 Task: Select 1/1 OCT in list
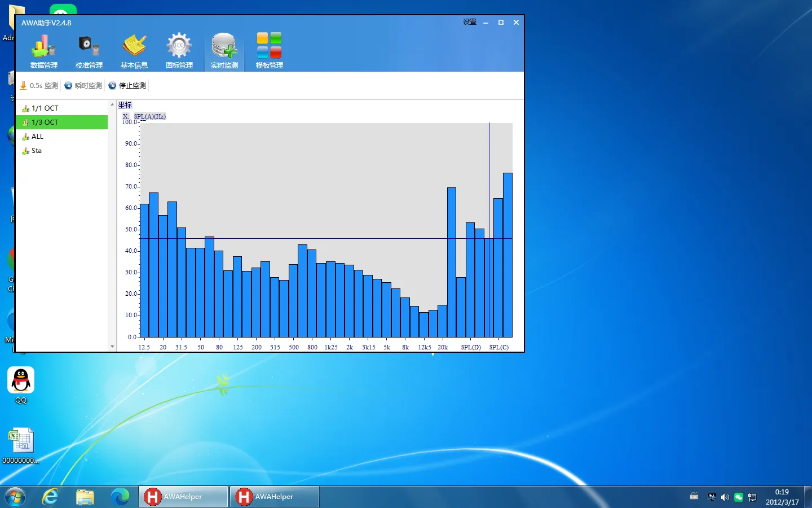point(62,108)
